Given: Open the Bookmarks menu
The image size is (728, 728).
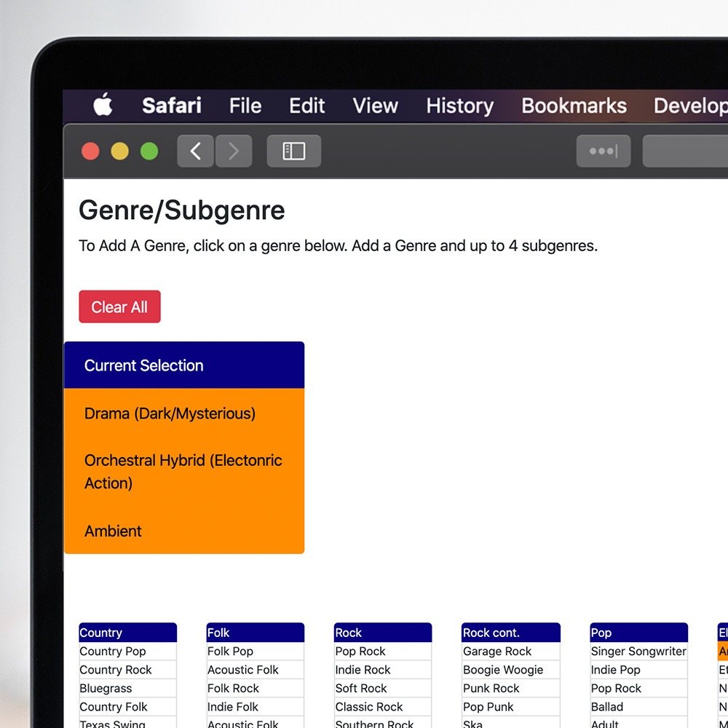Looking at the screenshot, I should click(x=574, y=106).
